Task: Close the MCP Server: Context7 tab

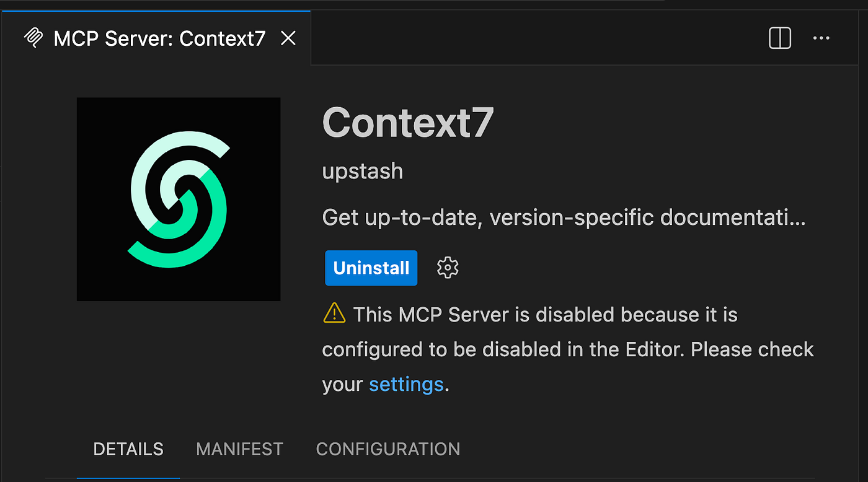Action: click(288, 38)
